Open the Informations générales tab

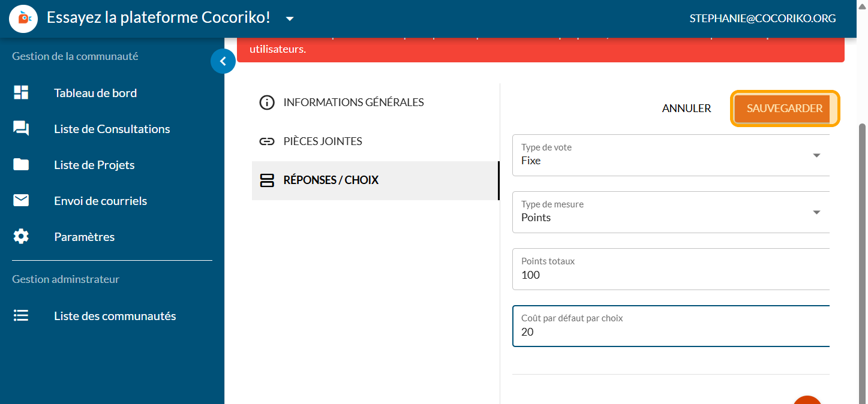[353, 102]
